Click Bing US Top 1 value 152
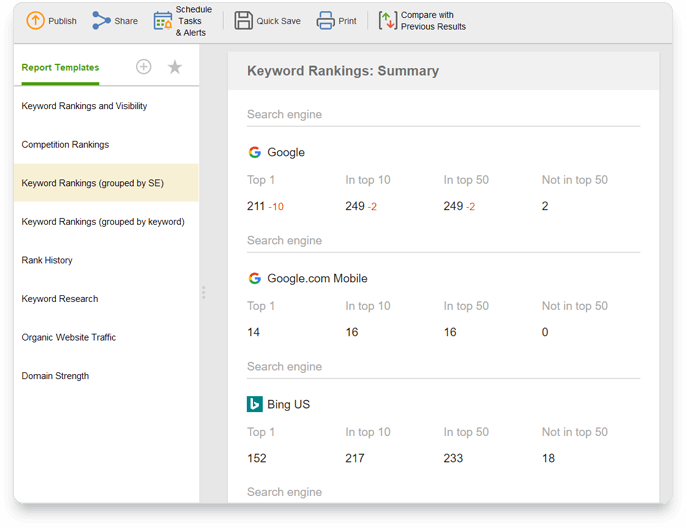 [x=257, y=458]
